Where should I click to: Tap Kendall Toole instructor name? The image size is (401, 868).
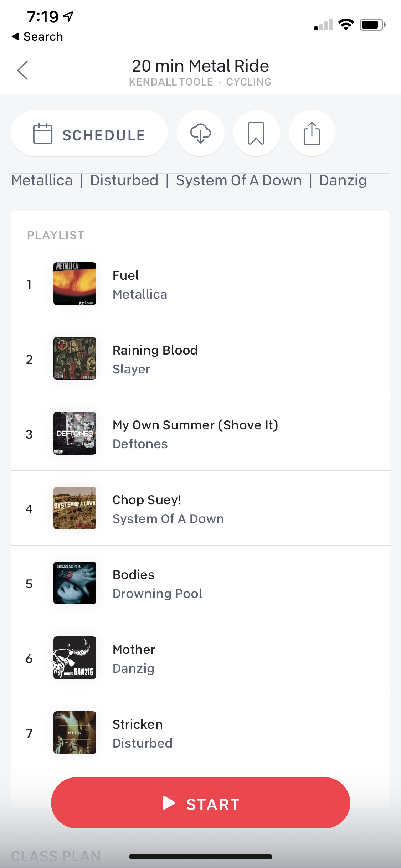click(171, 82)
